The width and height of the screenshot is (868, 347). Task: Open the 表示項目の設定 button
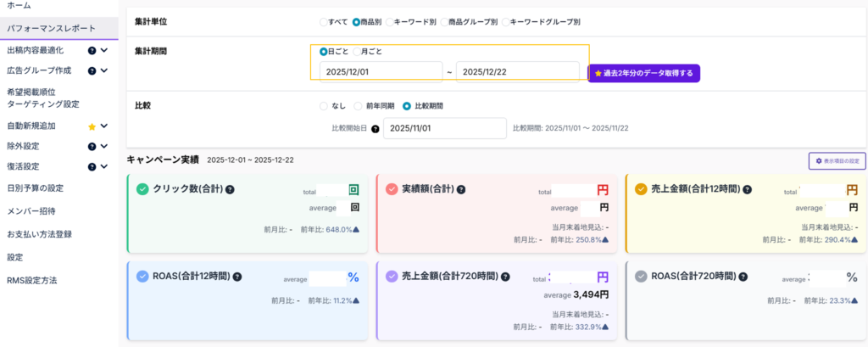click(x=837, y=160)
